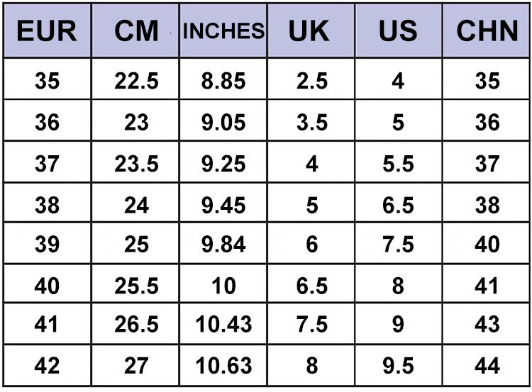Viewport: 532px width, 392px height.
Task: Select the 10.63 inches cell
Action: [223, 365]
